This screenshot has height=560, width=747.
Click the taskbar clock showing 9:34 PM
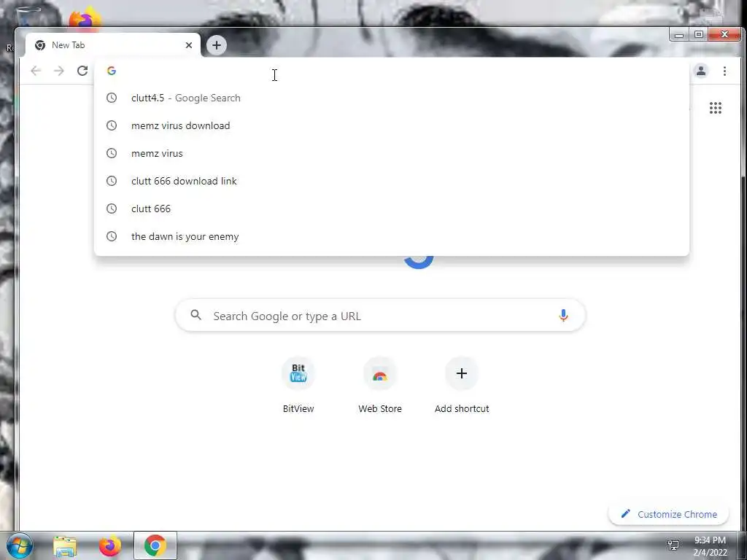click(x=710, y=546)
